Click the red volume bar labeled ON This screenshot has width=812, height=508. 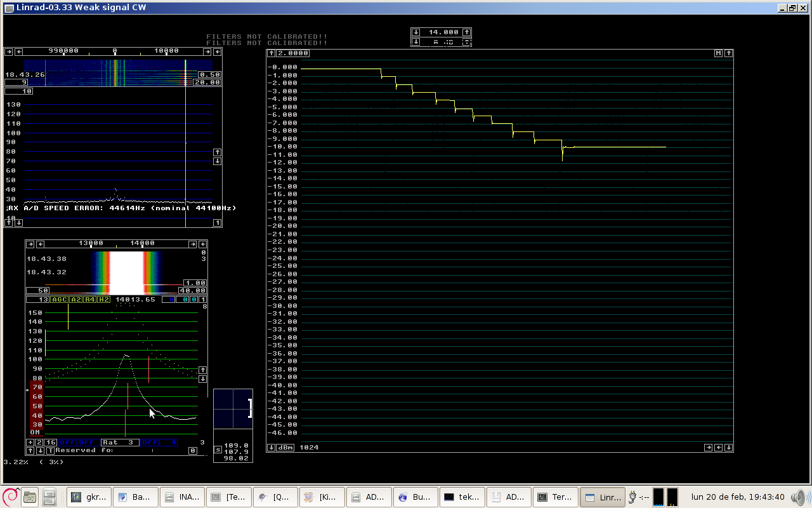pyautogui.click(x=36, y=406)
